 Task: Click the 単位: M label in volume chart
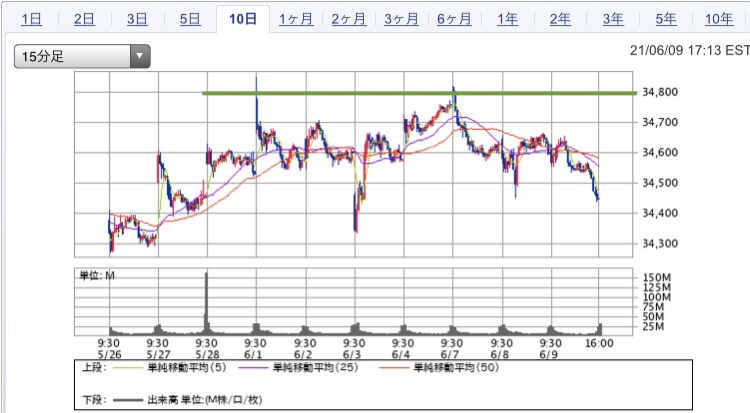[x=97, y=275]
